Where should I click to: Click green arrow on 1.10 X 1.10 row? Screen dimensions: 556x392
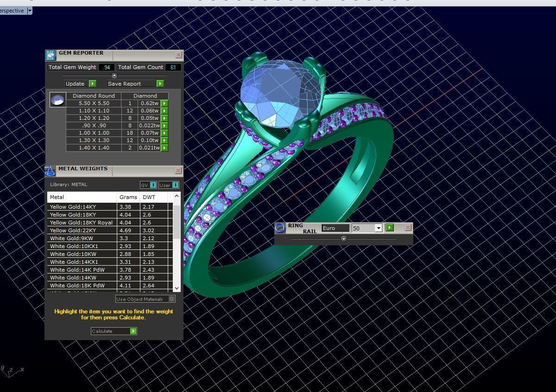[164, 111]
